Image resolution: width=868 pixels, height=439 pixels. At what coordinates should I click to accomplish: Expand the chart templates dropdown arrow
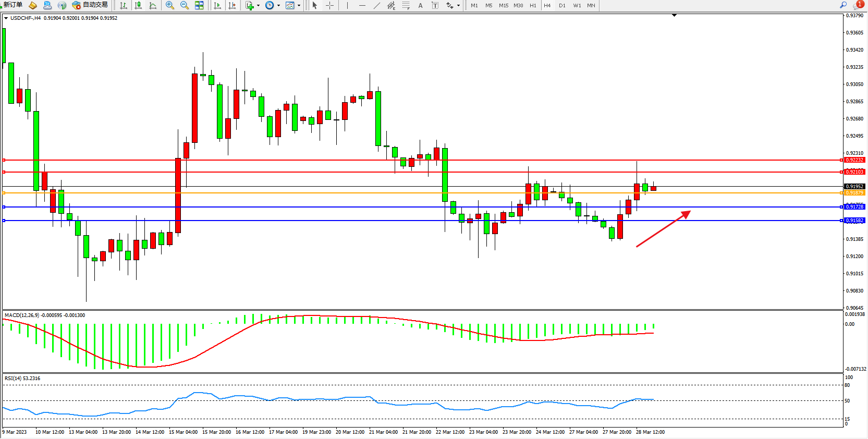pyautogui.click(x=299, y=6)
